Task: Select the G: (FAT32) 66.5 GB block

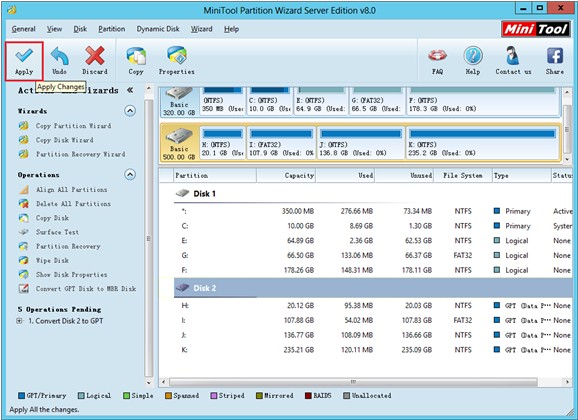Action: [x=377, y=101]
